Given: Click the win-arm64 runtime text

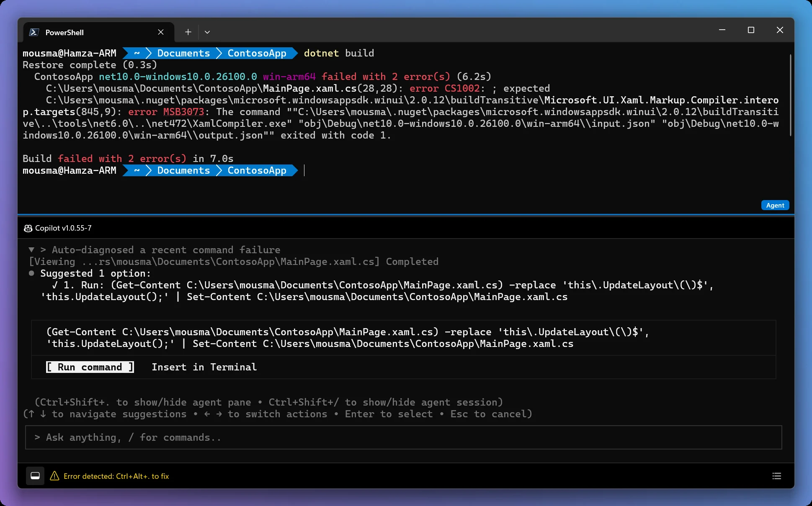Looking at the screenshot, I should [289, 77].
